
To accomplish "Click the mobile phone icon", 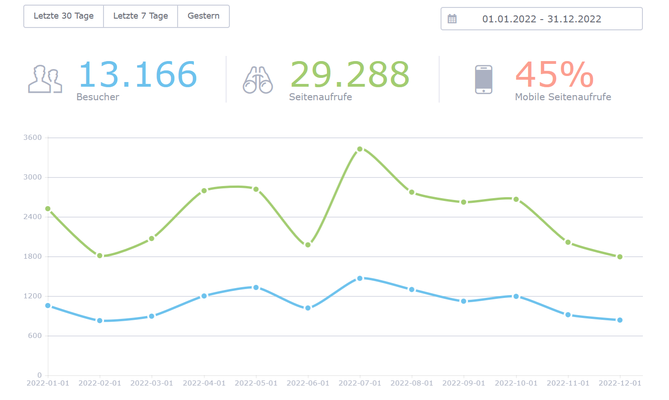I will [483, 79].
